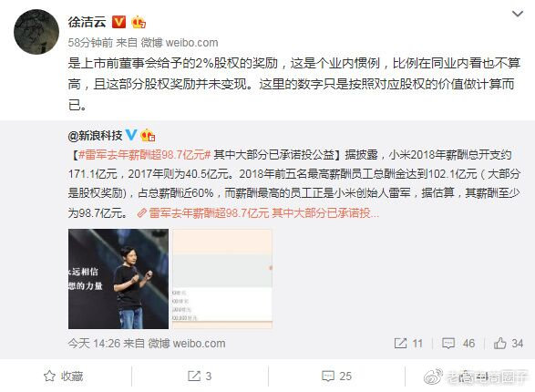Click the repost button showing 3
This screenshot has width=535, height=392.
coord(200,376)
